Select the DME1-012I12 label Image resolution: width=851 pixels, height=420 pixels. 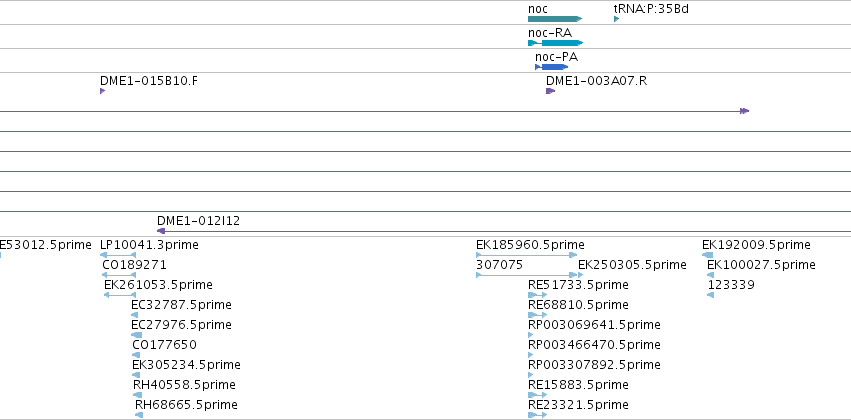[199, 221]
